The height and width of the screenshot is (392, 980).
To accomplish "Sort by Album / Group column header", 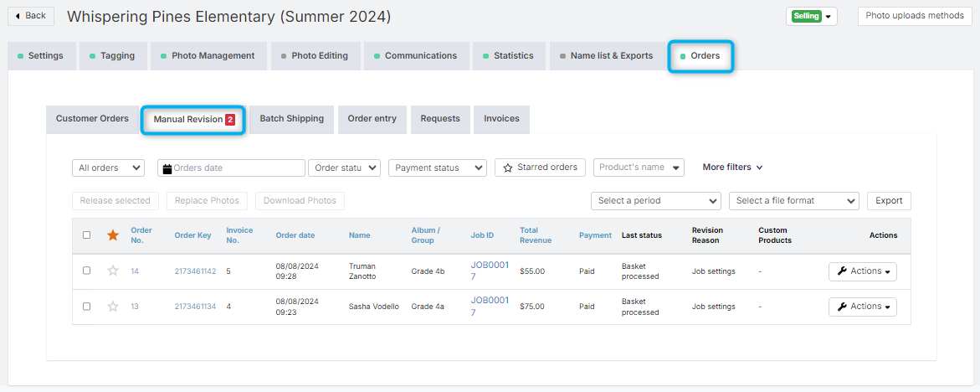I will point(426,235).
